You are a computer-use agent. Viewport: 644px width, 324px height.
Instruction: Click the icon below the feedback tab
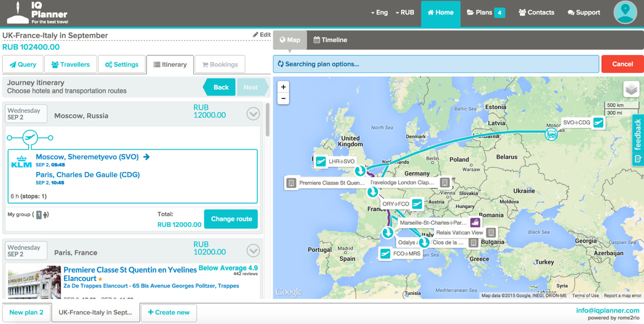(638, 159)
